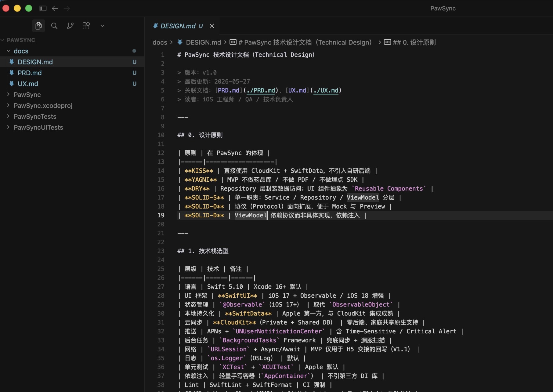
Task: Click `os.Logger` on line 35
Action: click(226, 358)
